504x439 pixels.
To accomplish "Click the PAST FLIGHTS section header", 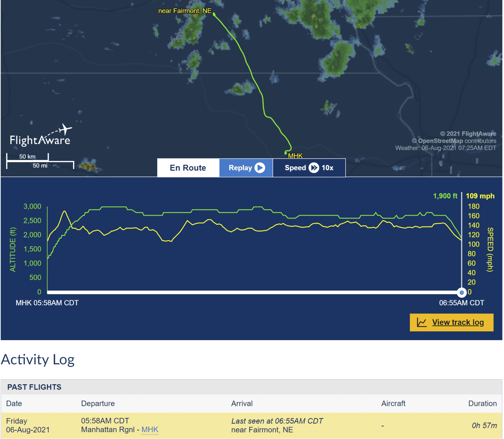I will 34,387.
